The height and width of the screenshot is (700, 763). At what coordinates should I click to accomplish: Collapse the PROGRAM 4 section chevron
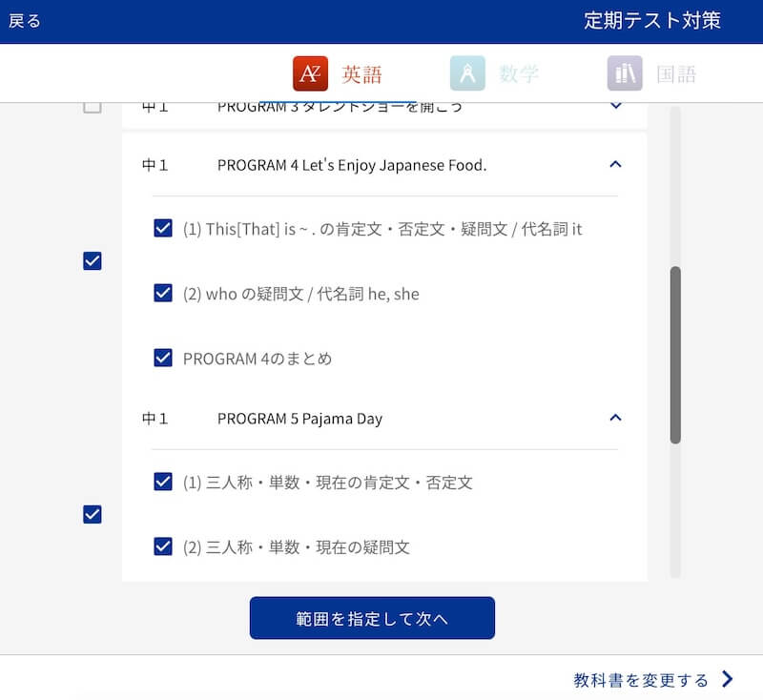click(615, 164)
